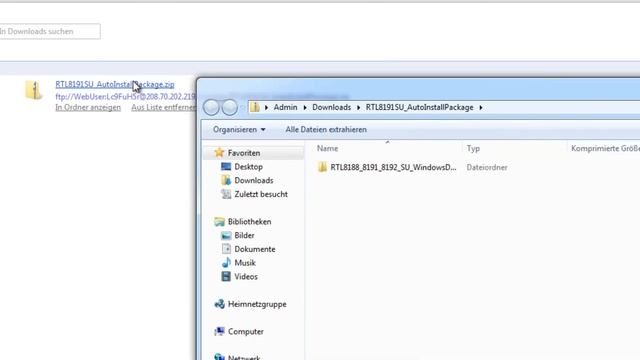This screenshot has width=640, height=360.
Task: Click the Downloads folder icon in sidebar
Action: (226, 180)
